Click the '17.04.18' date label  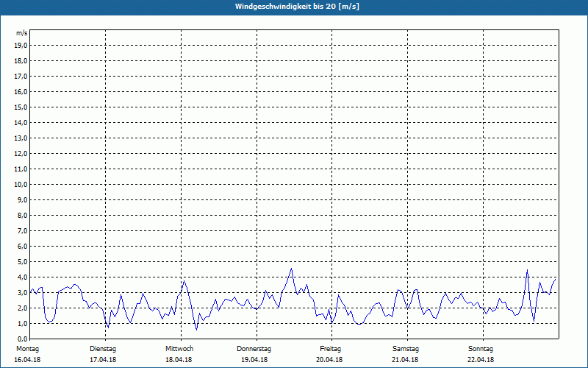click(x=103, y=360)
